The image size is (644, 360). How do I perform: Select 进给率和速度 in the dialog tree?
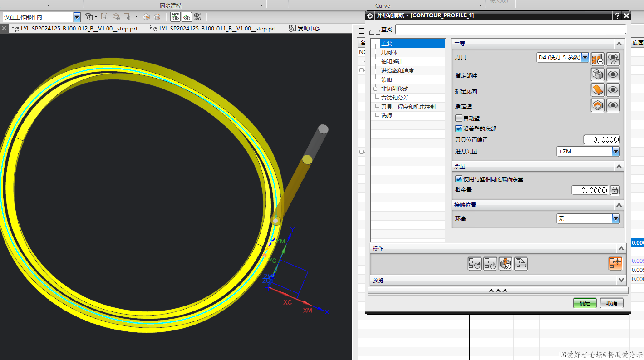(x=398, y=71)
